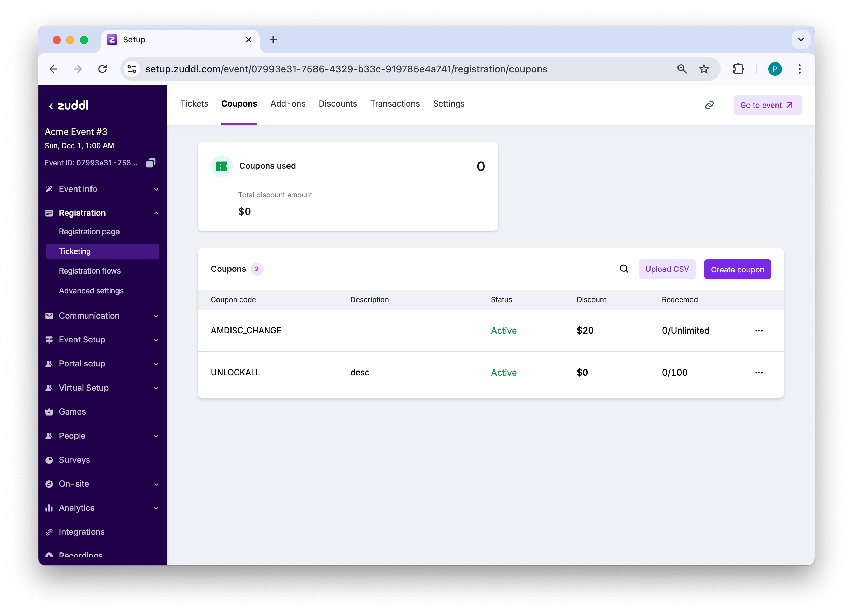Copy the Event ID using copy icon
This screenshot has width=853, height=616.
151,163
